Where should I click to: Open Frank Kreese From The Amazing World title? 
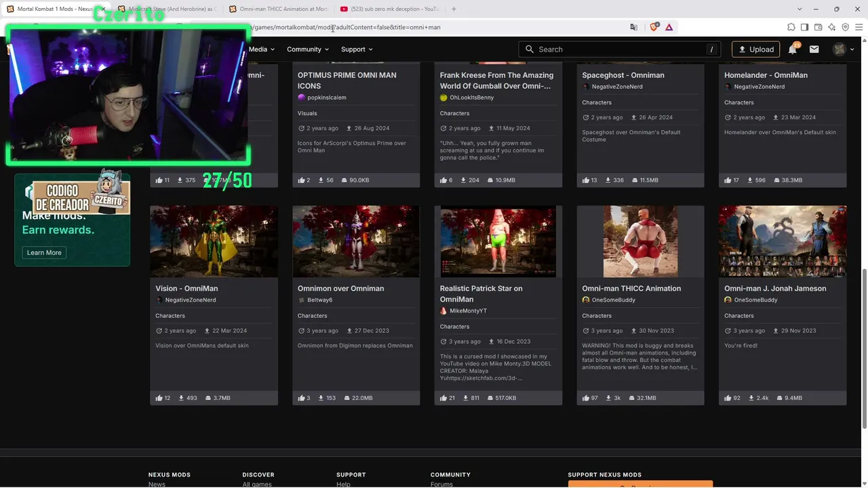496,81
